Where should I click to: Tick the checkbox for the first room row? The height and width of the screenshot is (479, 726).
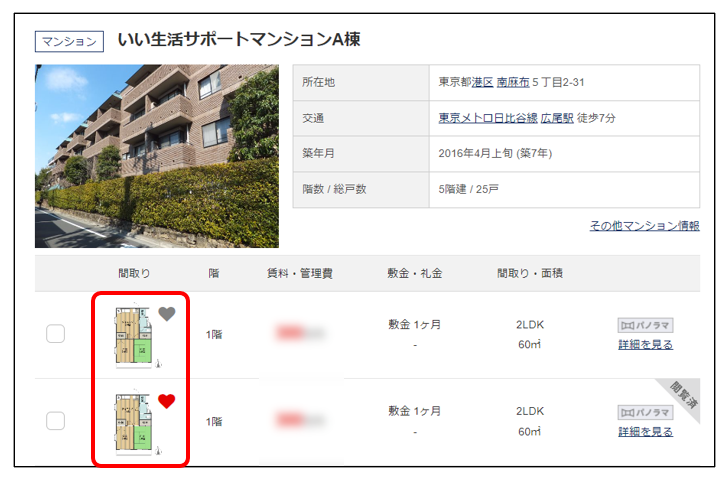[56, 334]
